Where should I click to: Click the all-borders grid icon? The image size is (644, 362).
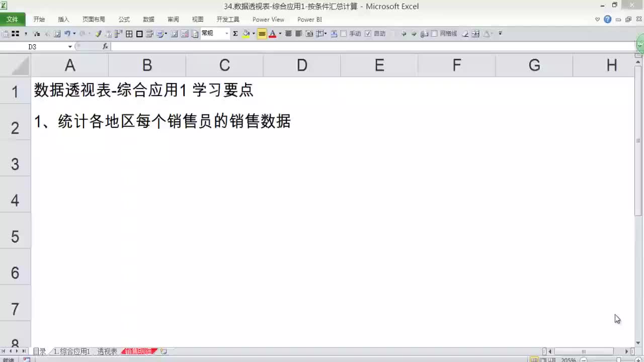129,34
